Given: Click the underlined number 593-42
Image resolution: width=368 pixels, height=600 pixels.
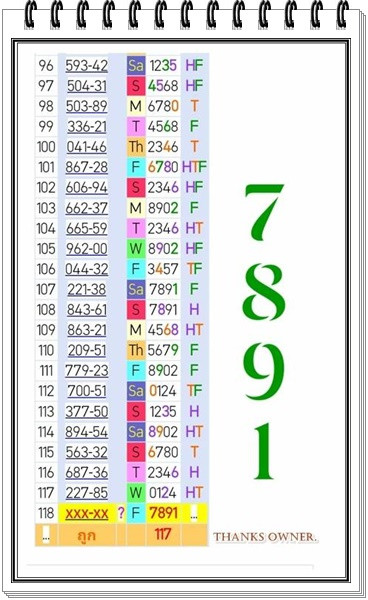Looking at the screenshot, I should [x=86, y=65].
